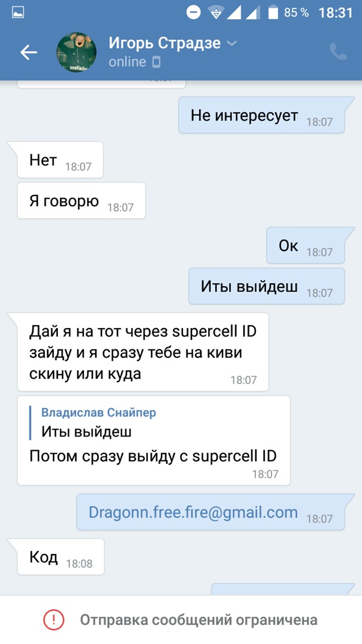Tap the 'Я говорю' message
Screen dimensions: 362x644
tap(81, 201)
